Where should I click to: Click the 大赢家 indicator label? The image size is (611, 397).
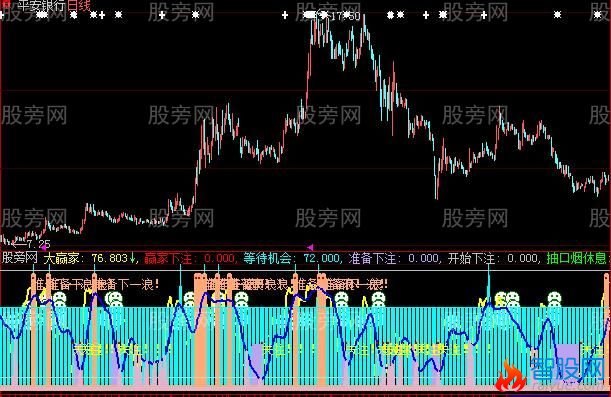pos(61,258)
